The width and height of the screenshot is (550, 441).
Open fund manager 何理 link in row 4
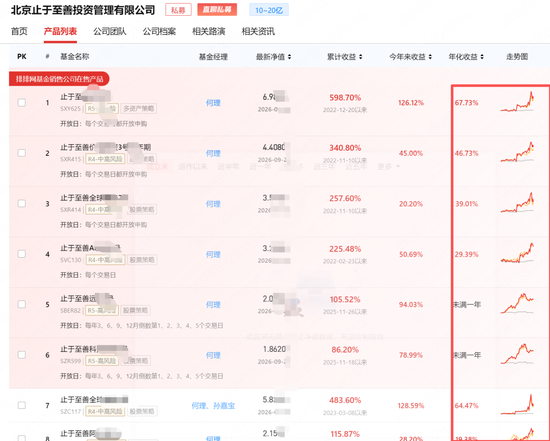tap(213, 254)
